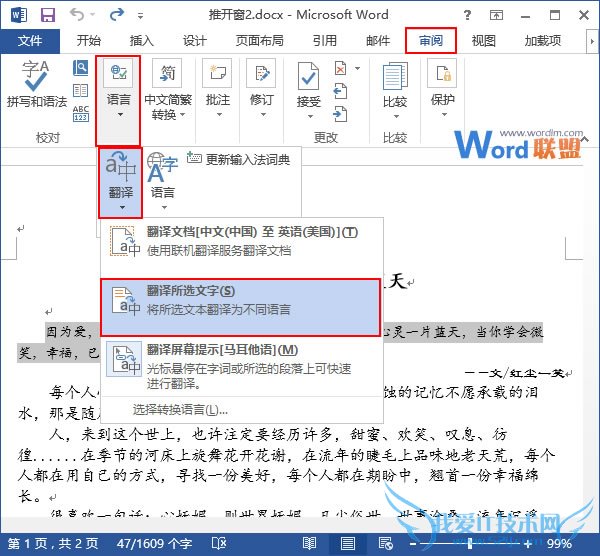Collapse the ribbon with the caret
Viewport: 600px width, 556px height.
point(585,139)
